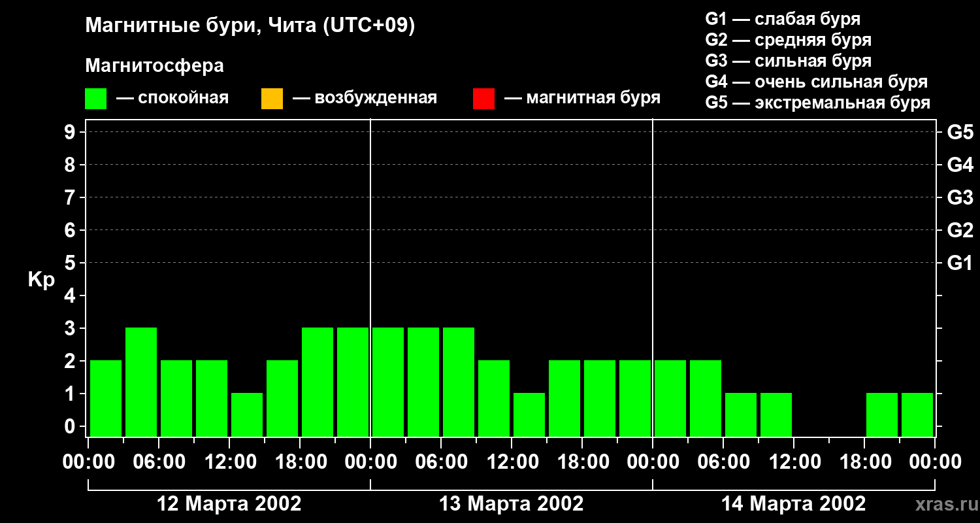Viewport: 980px width, 523px height.
Task: Click the '— спокойная' legend label
Action: 172,99
